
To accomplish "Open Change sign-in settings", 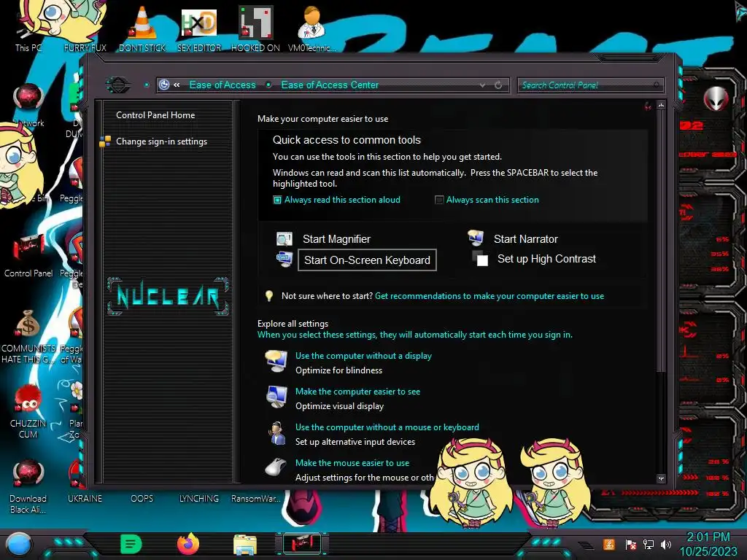I will coord(161,141).
